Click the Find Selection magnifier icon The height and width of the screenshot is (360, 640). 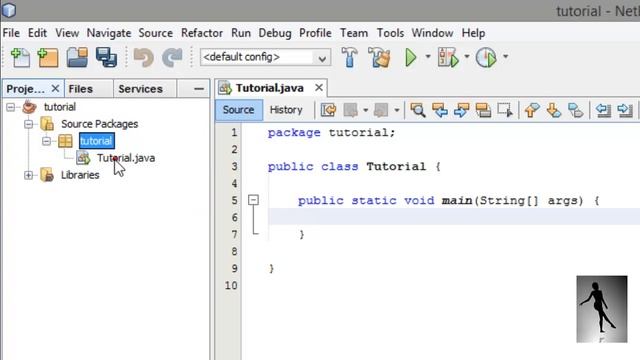click(418, 110)
